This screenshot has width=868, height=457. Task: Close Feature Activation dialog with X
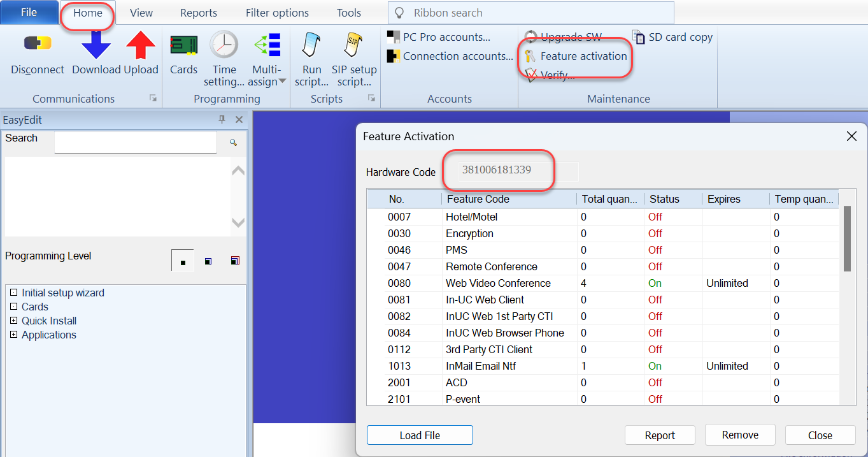pyautogui.click(x=851, y=136)
